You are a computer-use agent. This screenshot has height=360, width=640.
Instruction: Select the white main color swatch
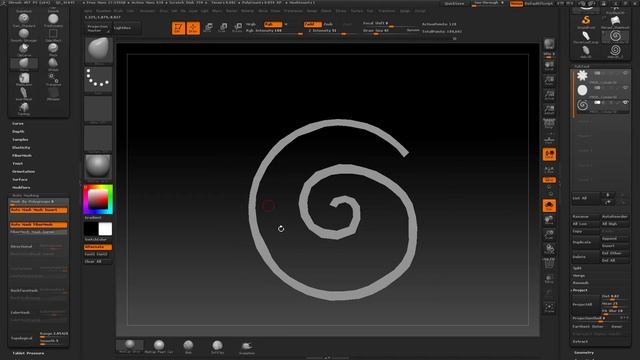coord(105,229)
